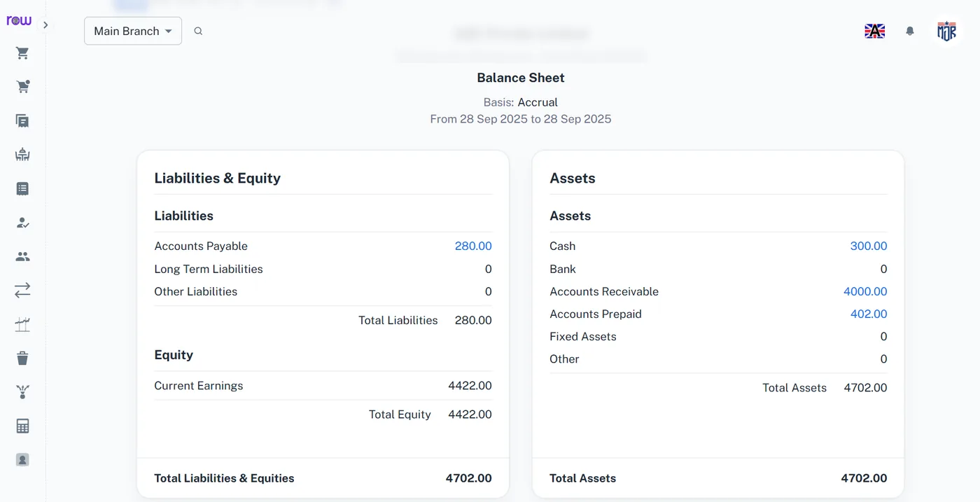Open the merge arrows icon in sidebar
Image resolution: width=980 pixels, height=502 pixels.
pos(22,392)
